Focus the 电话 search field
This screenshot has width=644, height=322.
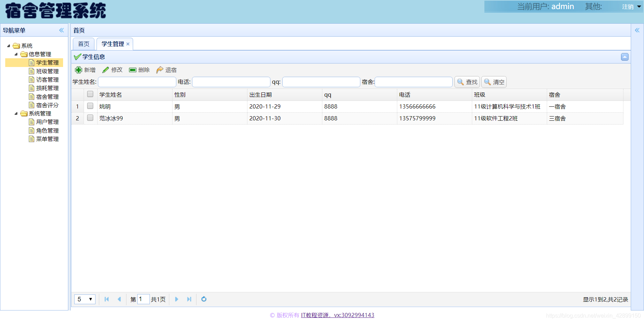pos(231,82)
